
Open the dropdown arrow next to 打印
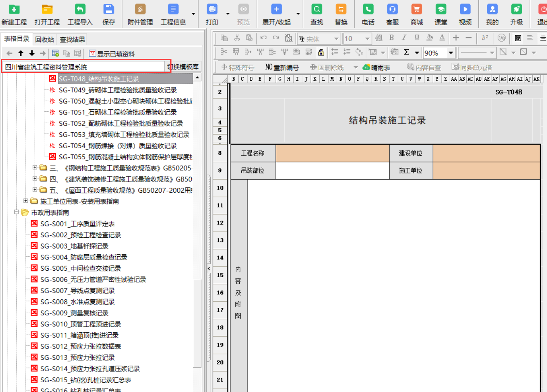[x=228, y=14]
